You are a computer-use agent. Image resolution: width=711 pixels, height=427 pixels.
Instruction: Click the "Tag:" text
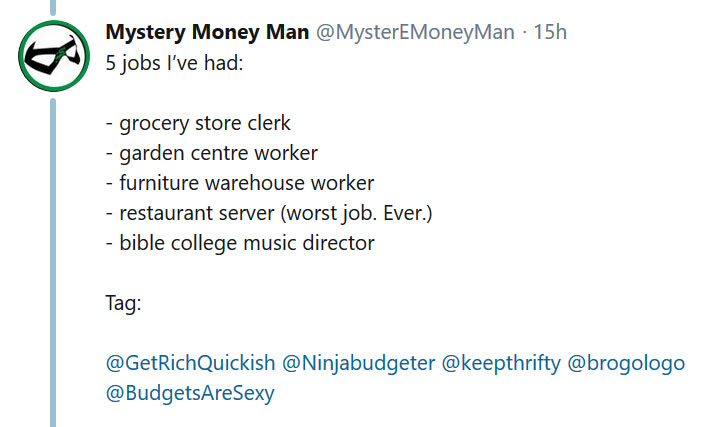click(123, 302)
